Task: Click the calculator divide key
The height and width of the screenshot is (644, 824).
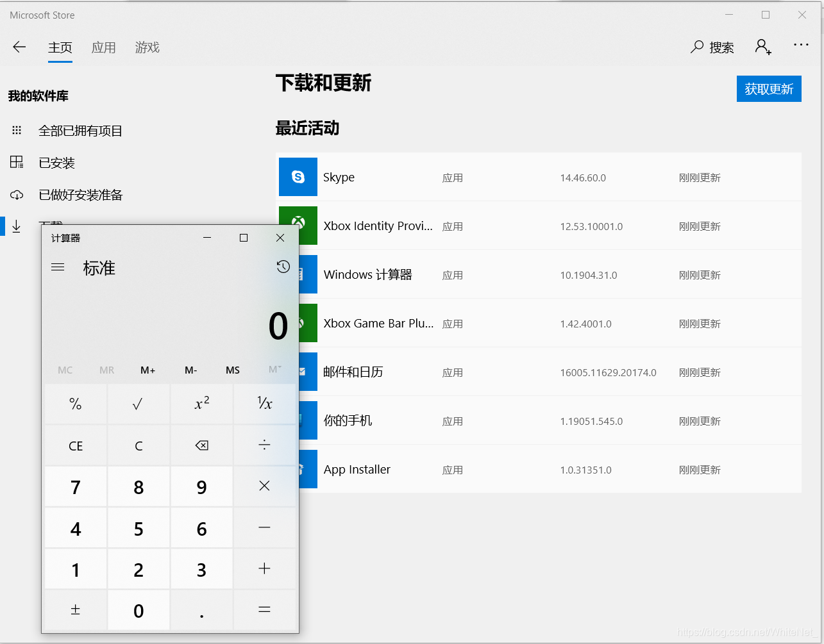Action: 264,445
